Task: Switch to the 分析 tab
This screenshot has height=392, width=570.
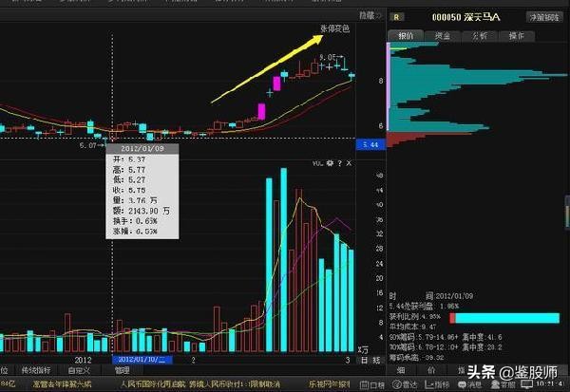Action: 480,36
